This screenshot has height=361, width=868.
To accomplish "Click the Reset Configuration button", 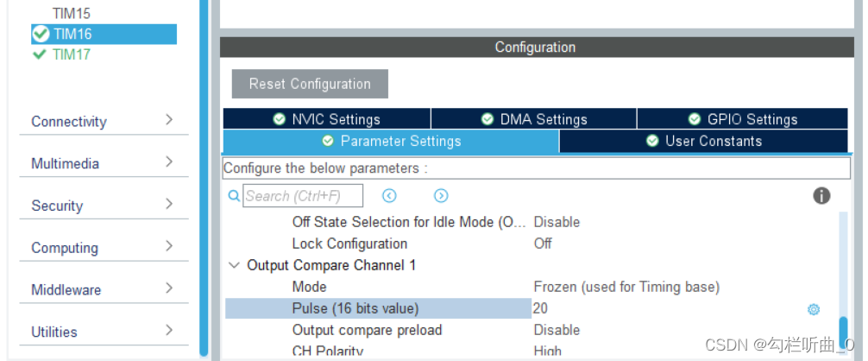I will click(x=310, y=84).
